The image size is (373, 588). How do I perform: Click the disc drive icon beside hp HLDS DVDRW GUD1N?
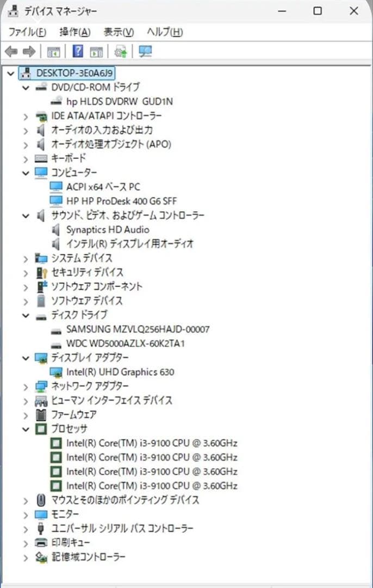56,101
